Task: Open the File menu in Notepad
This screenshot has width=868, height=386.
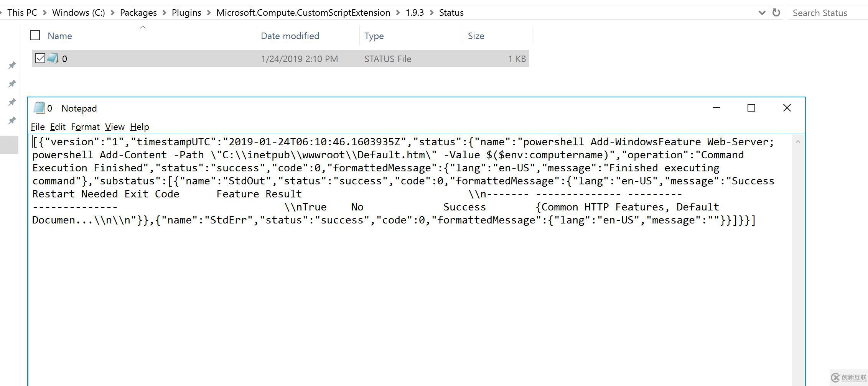Action: tap(38, 127)
